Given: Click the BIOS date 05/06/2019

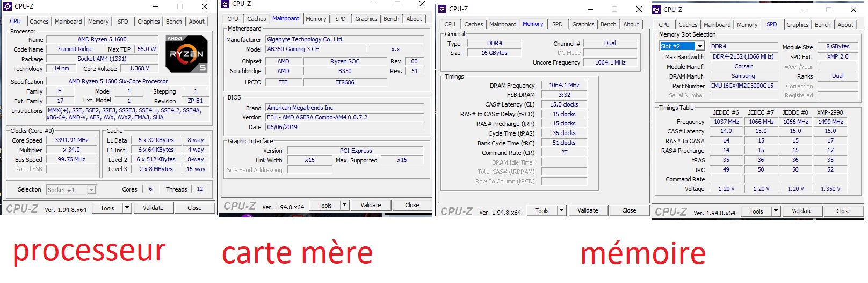Looking at the screenshot, I should click(x=345, y=127).
